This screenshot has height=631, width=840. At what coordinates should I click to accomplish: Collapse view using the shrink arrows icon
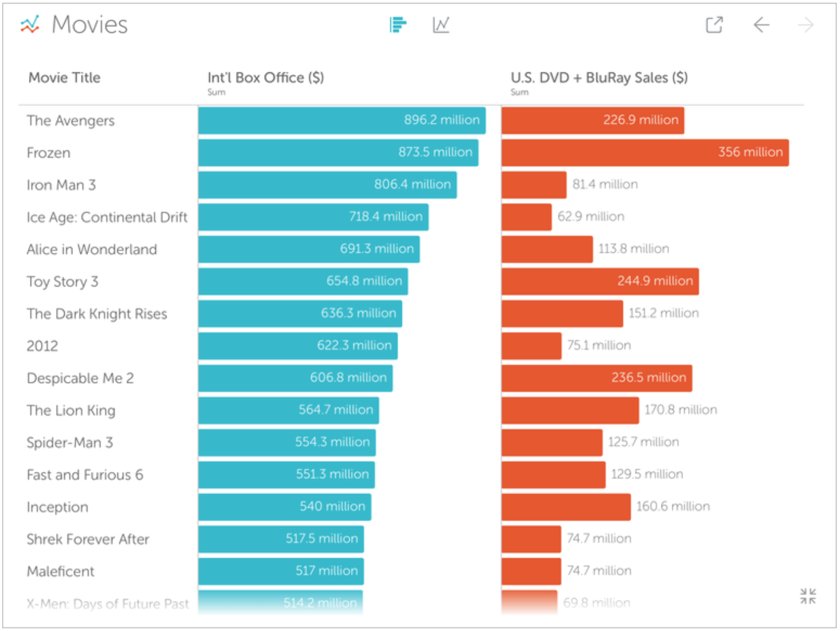pos(808,596)
